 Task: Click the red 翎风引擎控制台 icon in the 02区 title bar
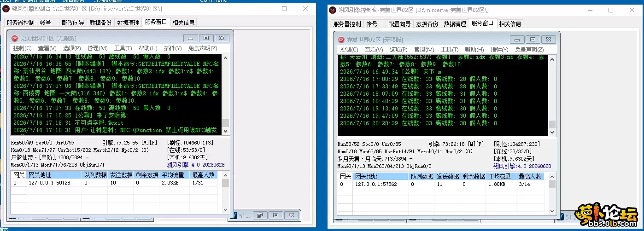[x=333, y=10]
